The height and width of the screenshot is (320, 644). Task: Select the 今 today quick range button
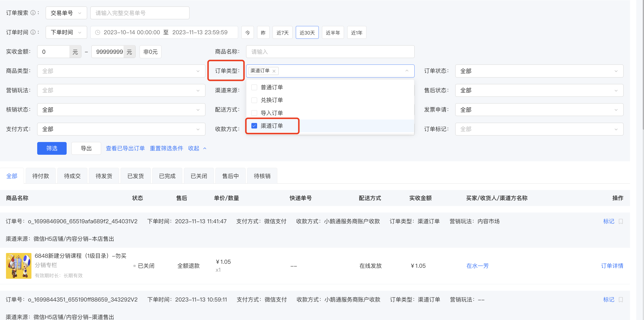click(248, 32)
